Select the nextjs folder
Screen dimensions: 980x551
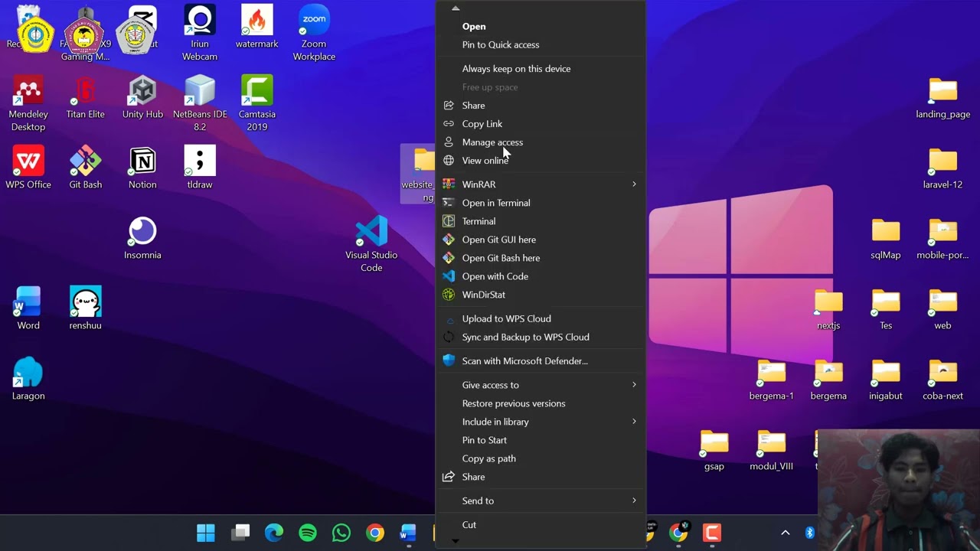coord(828,308)
